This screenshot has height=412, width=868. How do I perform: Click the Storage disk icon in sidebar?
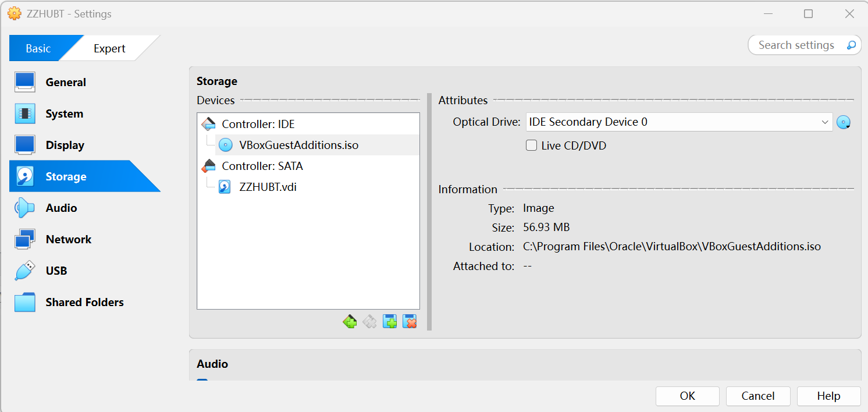coord(25,176)
